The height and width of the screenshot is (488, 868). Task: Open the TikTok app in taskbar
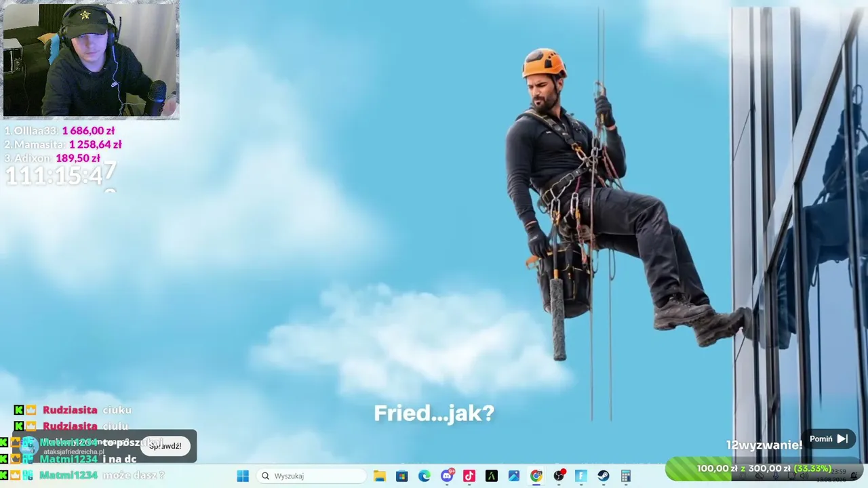click(469, 476)
